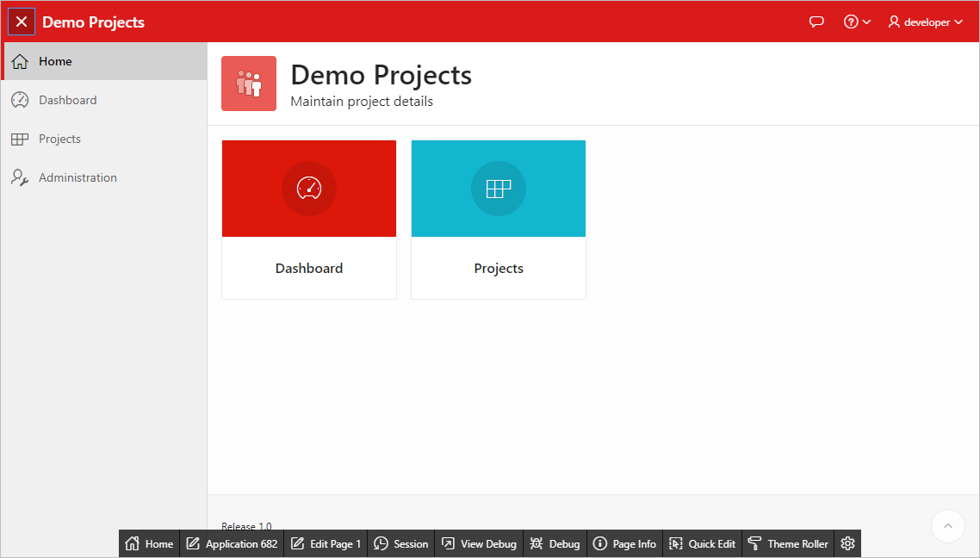Open the developer account dropdown menu

[x=925, y=22]
